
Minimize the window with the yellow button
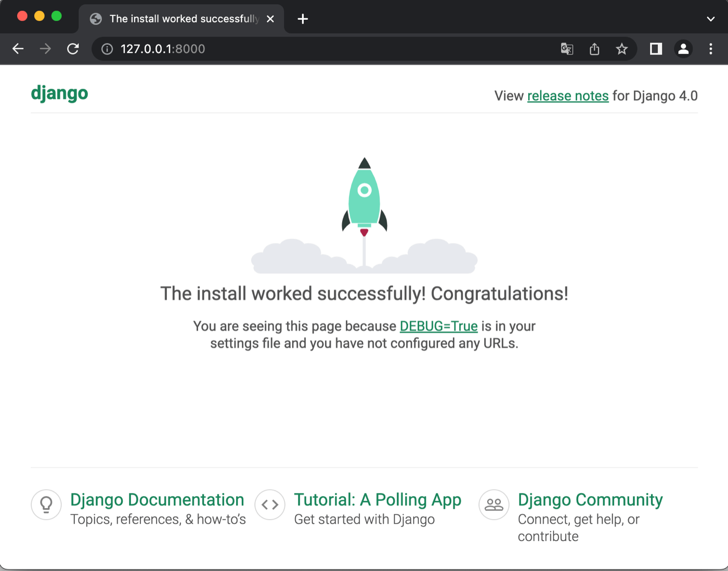point(40,16)
